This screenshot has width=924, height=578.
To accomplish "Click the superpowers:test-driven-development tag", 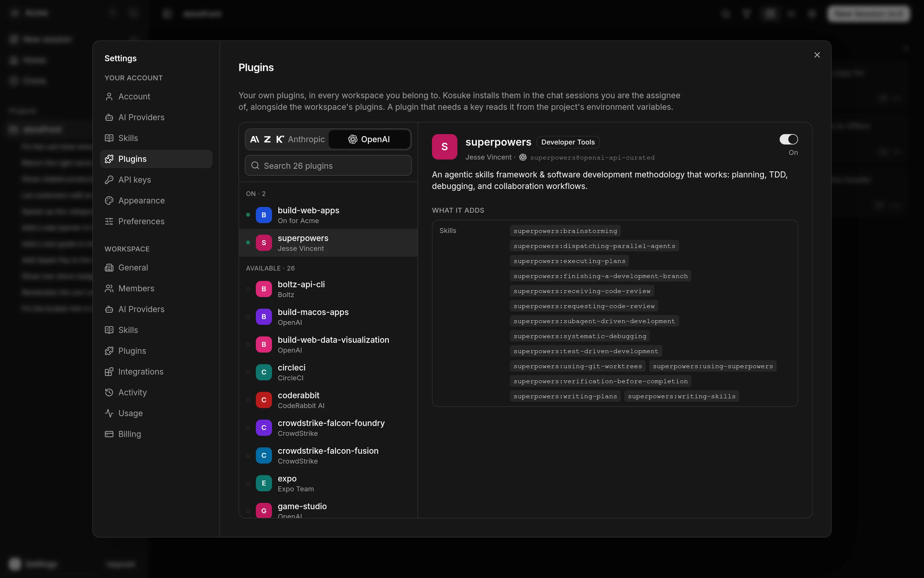I will (586, 351).
